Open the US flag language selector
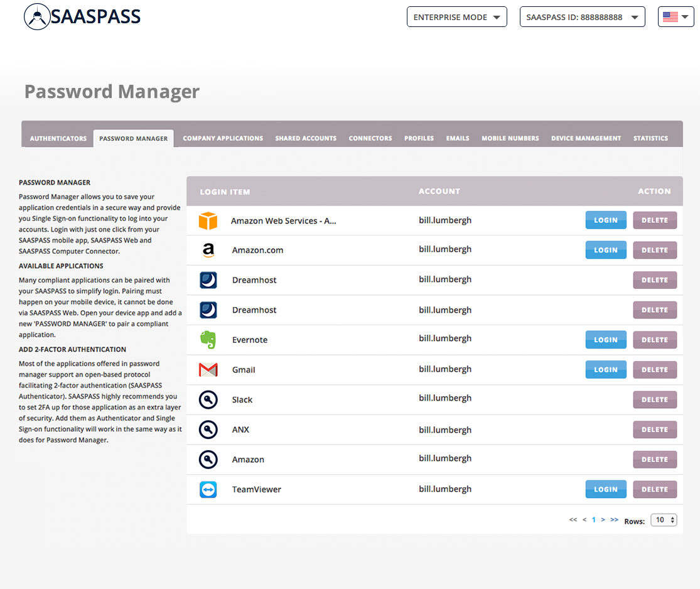This screenshot has width=700, height=589. tap(676, 17)
